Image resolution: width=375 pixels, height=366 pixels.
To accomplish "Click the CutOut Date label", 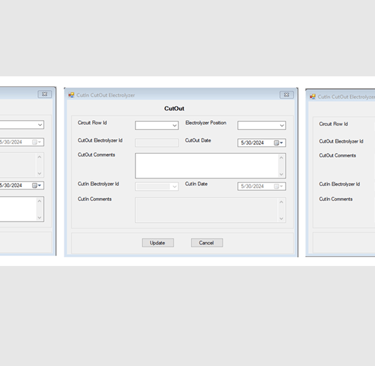I will coord(198,140).
